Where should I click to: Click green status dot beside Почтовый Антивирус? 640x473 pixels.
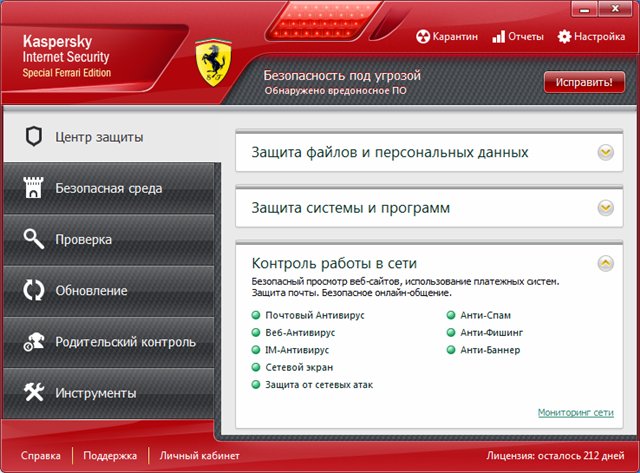click(256, 315)
